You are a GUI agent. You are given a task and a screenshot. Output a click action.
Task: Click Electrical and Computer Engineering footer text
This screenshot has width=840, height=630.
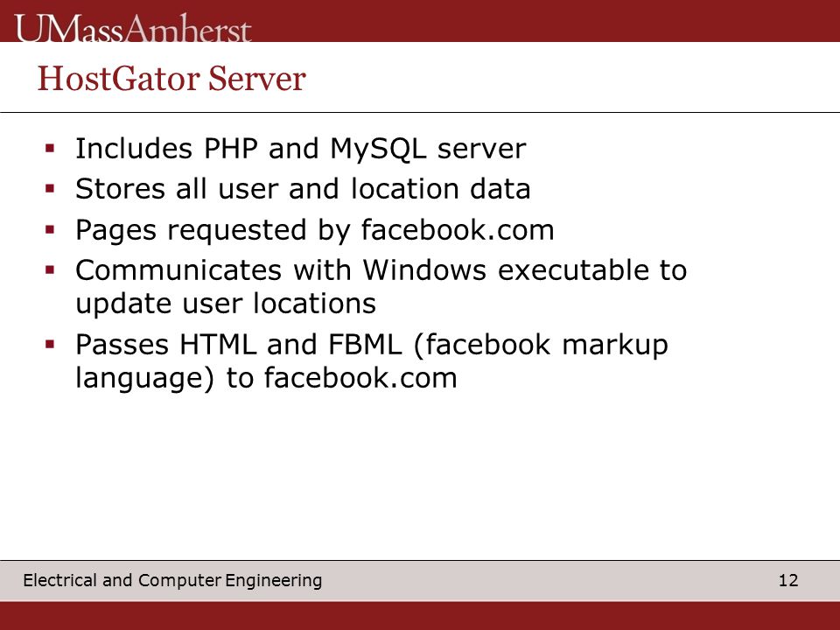pos(172,580)
